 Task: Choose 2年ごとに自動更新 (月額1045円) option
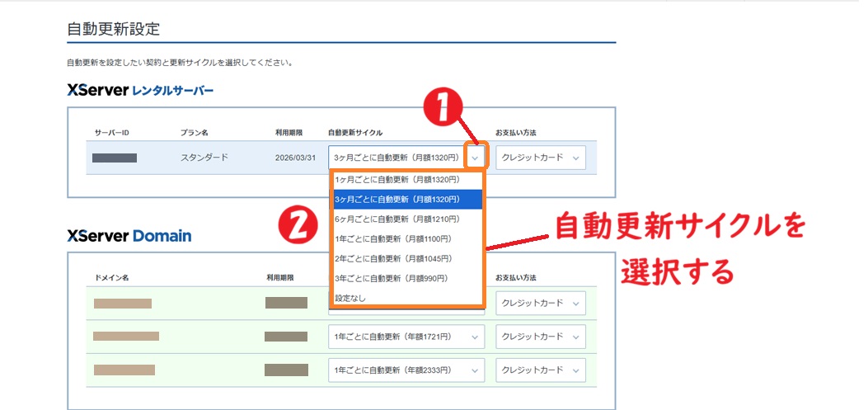pyautogui.click(x=408, y=258)
